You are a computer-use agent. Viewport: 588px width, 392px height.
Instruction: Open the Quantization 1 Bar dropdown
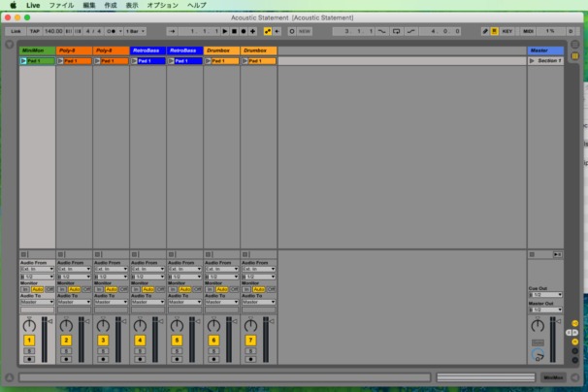coord(135,31)
